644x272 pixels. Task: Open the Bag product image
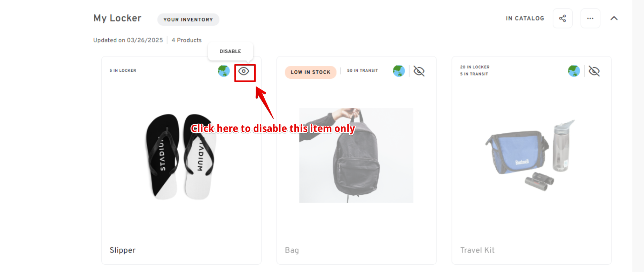(356, 155)
